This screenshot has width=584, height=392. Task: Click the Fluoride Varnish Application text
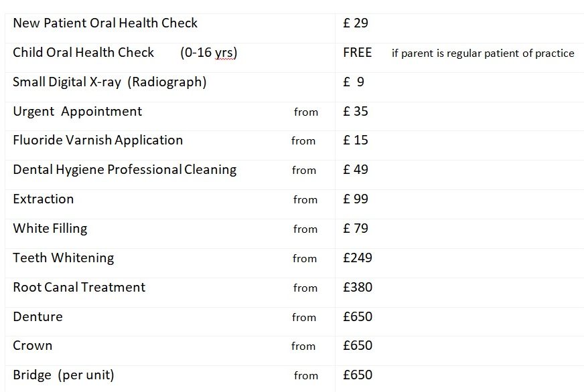[98, 140]
